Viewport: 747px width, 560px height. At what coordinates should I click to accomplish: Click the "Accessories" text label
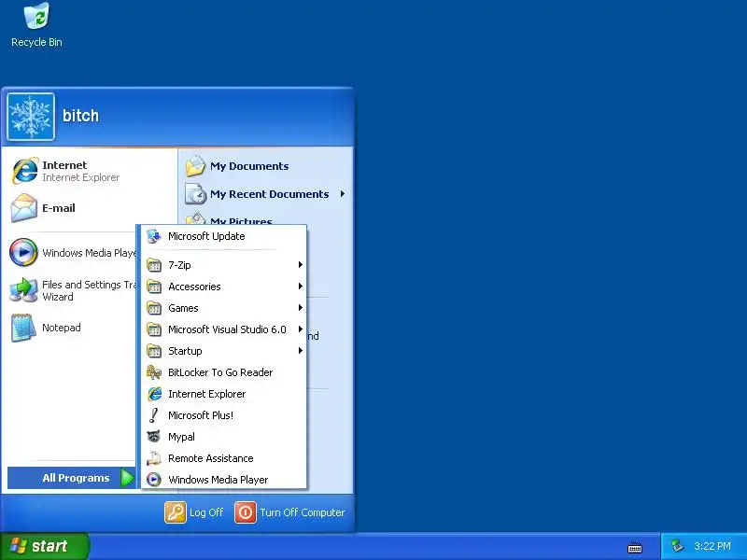coord(194,287)
